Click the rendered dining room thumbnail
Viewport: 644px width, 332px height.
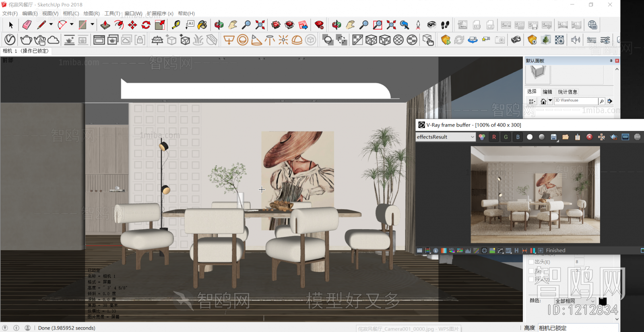535,195
